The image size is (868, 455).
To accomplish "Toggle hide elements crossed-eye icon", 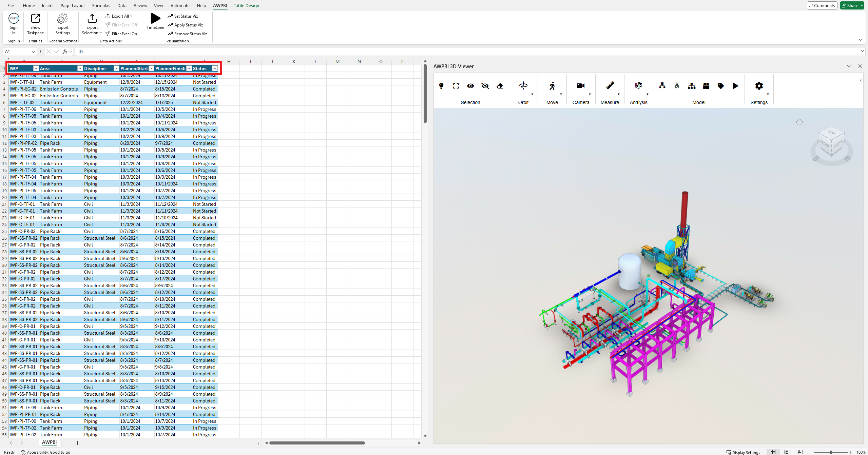I will tap(485, 86).
